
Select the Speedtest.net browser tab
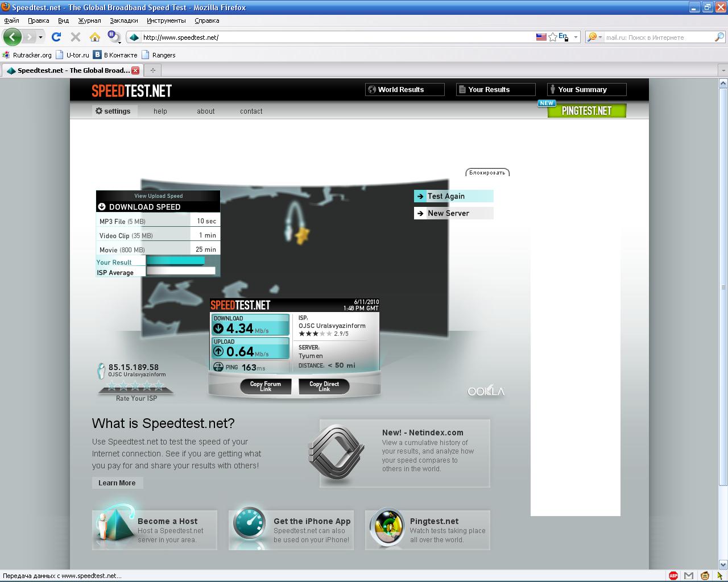[x=72, y=70]
